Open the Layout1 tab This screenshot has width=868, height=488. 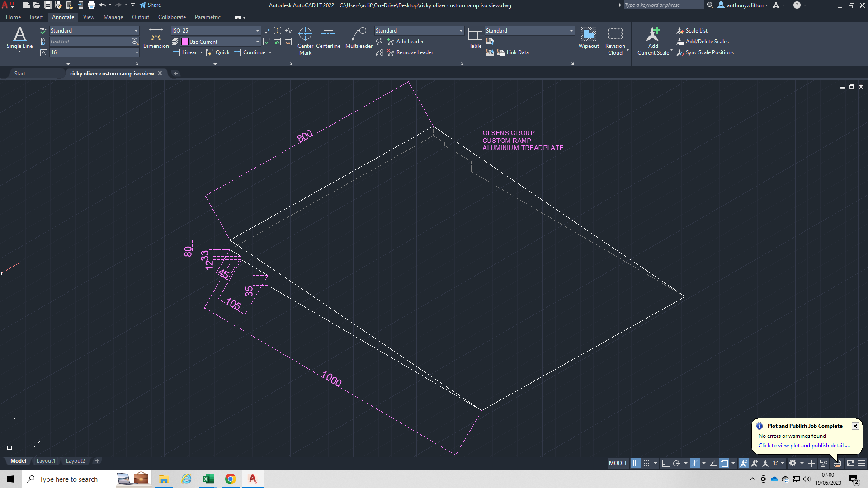click(x=46, y=461)
